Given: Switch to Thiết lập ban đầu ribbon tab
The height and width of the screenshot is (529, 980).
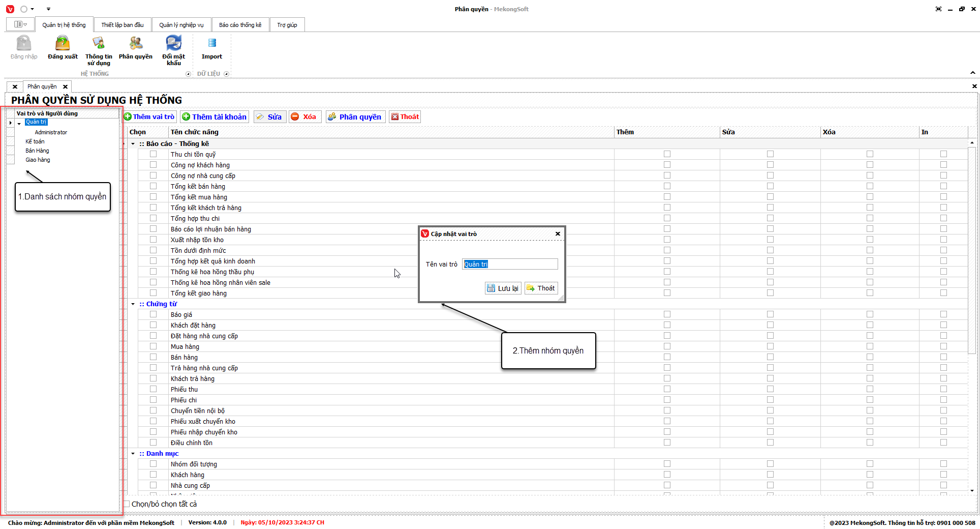Looking at the screenshot, I should click(x=122, y=25).
